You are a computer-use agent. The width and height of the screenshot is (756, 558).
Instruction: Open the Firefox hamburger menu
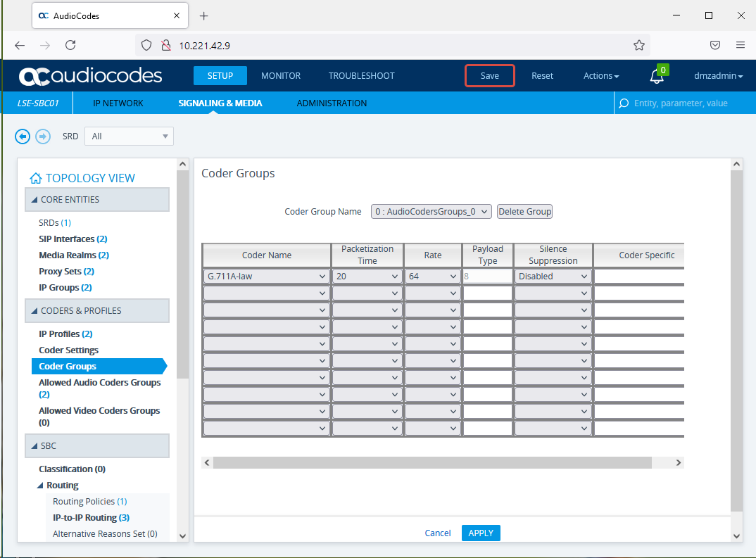click(x=740, y=45)
